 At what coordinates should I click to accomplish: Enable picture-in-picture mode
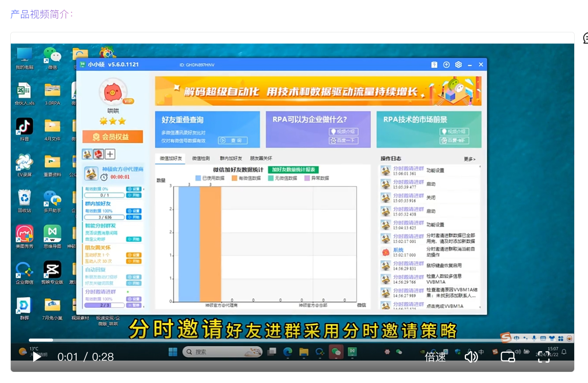[508, 357]
